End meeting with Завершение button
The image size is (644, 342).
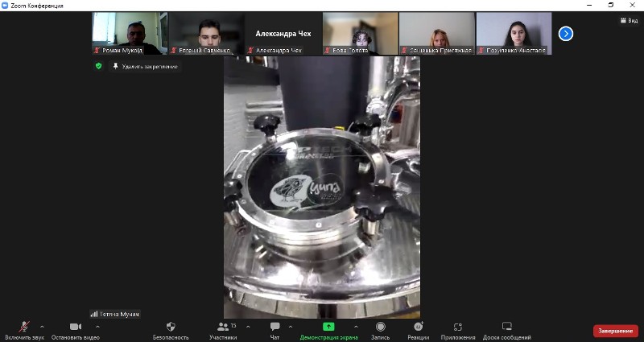615,331
